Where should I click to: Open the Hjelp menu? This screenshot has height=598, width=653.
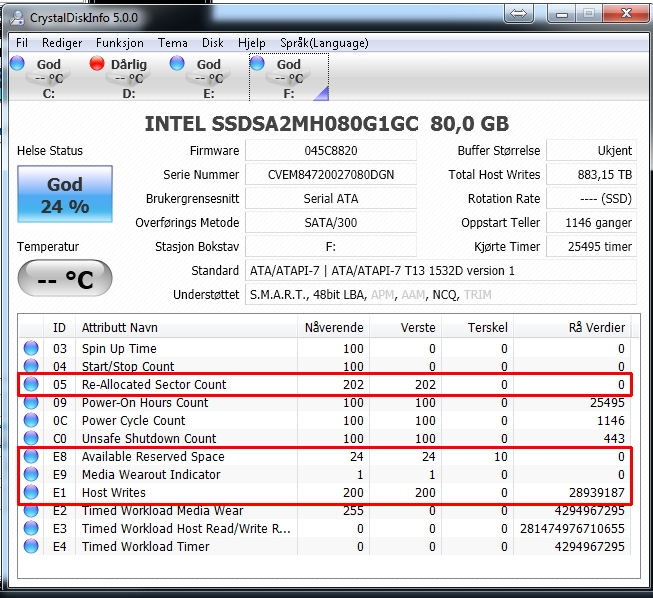click(x=252, y=43)
